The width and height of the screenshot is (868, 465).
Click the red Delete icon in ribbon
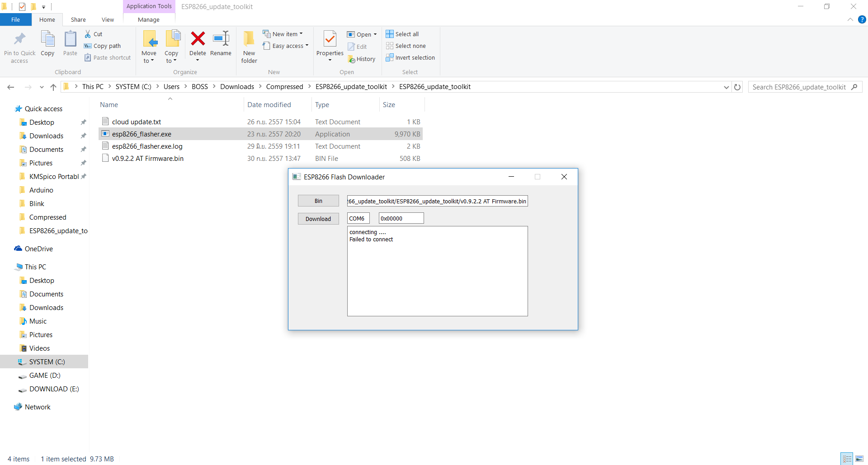pyautogui.click(x=198, y=39)
